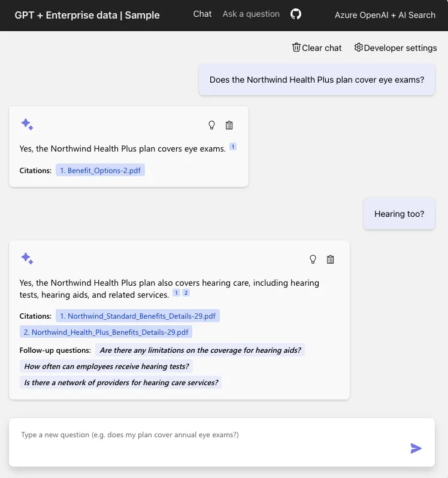This screenshot has height=478, width=448.
Task: Open Benefit_Options-2.pdf citation
Action: [x=100, y=170]
